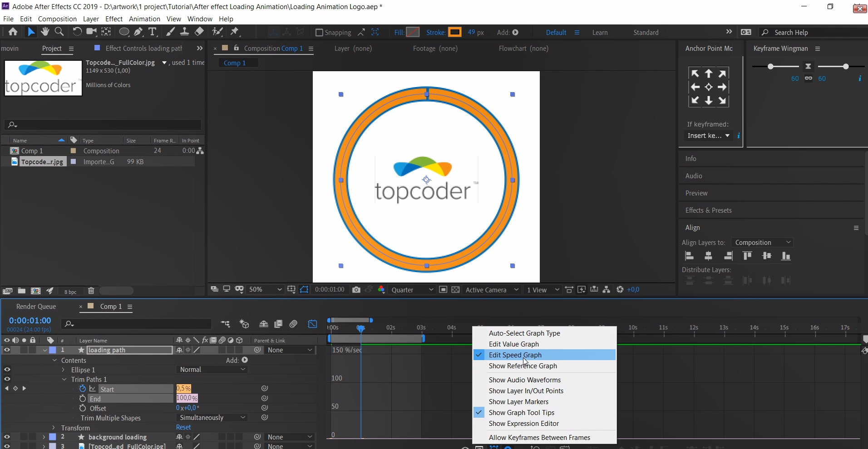Image resolution: width=868 pixels, height=449 pixels.
Task: Open the Preview panel
Action: pyautogui.click(x=696, y=193)
